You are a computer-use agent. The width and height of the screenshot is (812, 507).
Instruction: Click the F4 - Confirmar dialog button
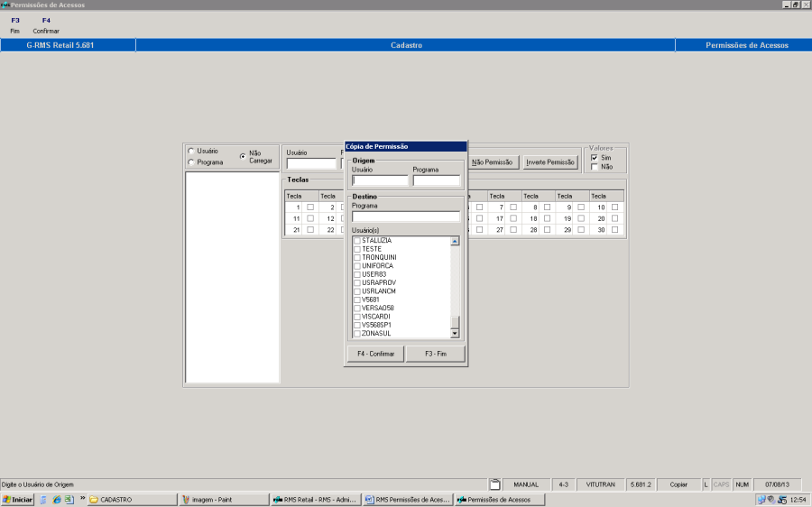point(376,354)
